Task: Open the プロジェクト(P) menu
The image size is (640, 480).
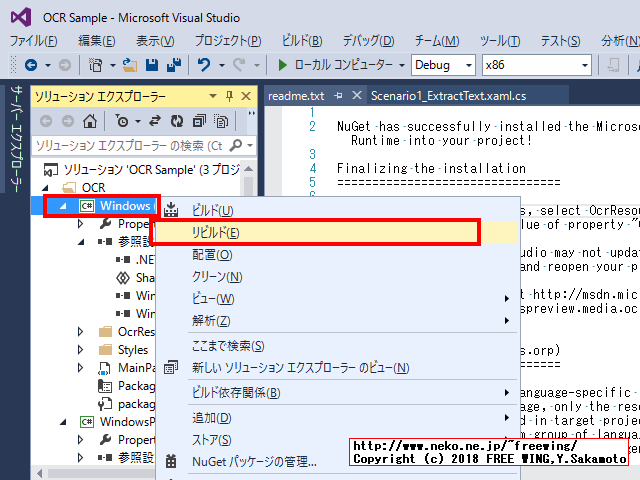Action: (228, 40)
